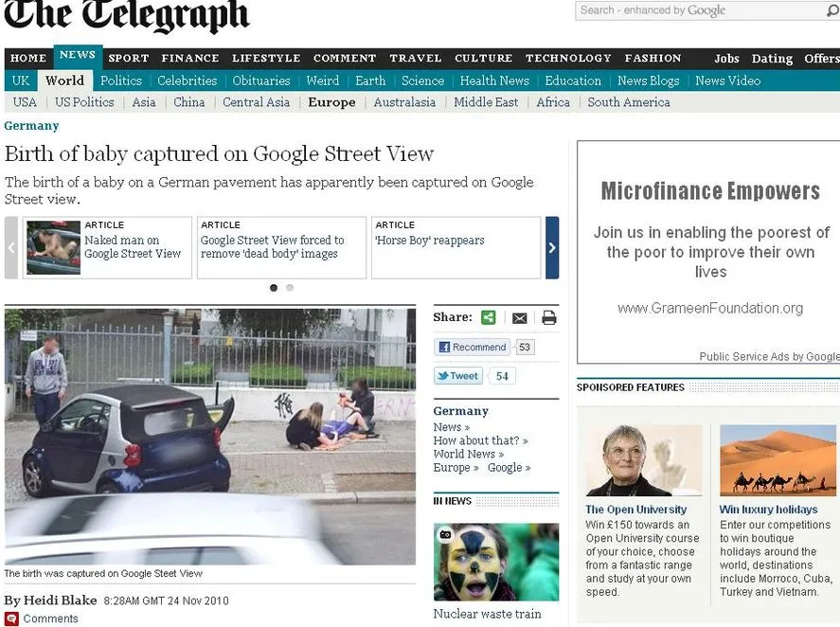Click the Twitter bird icon on the Tweet button
The height and width of the screenshot is (627, 840).
coord(443,376)
